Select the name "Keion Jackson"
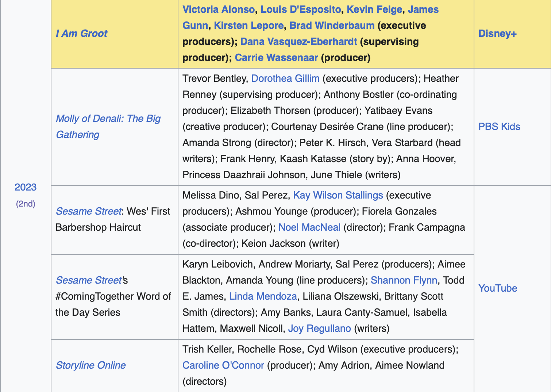This screenshot has width=551, height=392. tap(274, 243)
